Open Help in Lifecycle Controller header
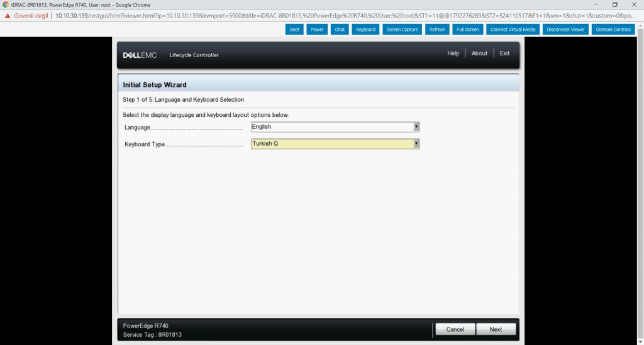Image resolution: width=644 pixels, height=345 pixels. click(453, 53)
